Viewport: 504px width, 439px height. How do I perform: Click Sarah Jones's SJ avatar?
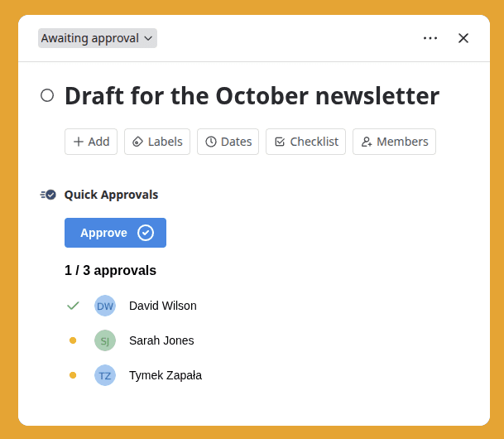coord(105,340)
